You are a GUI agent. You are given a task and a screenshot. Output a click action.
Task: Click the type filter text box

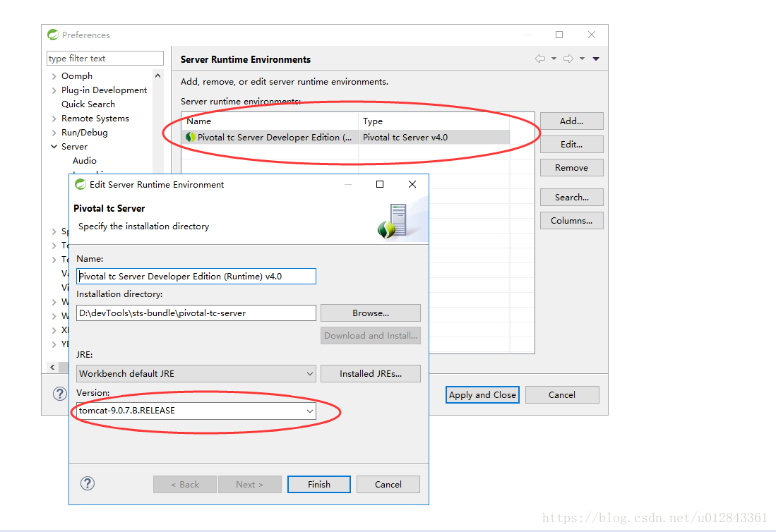105,59
